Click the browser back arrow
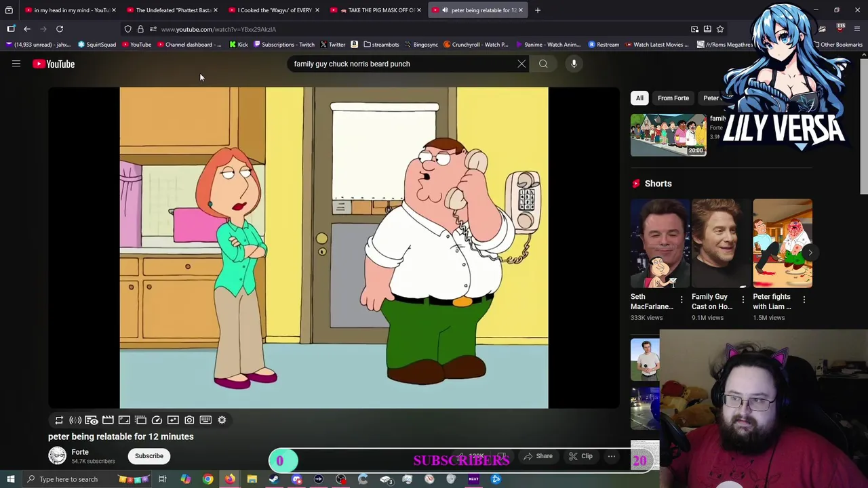Image resolution: width=868 pixels, height=488 pixels. [x=27, y=29]
